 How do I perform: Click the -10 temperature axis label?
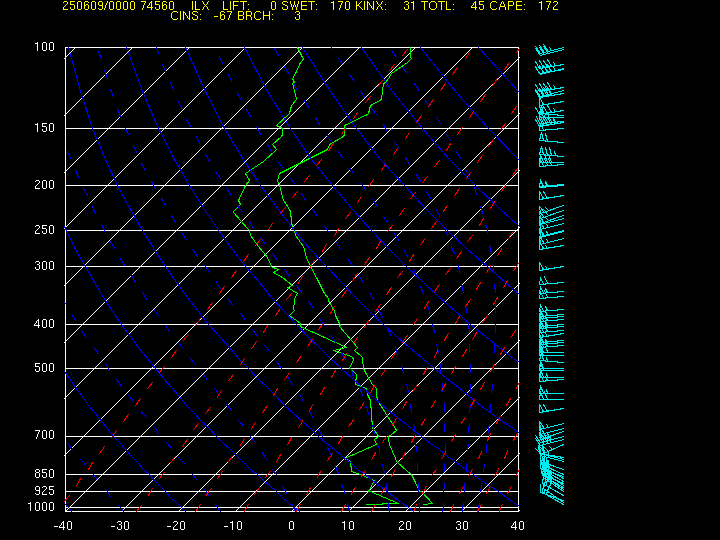233,526
